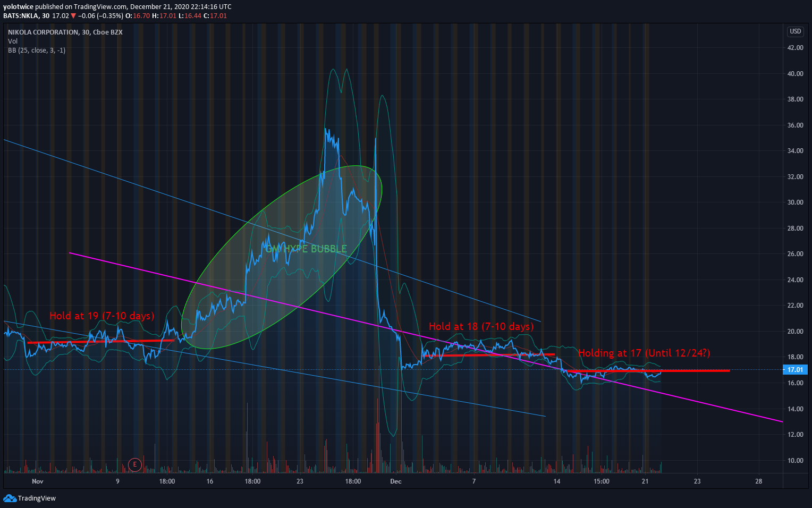Click the 'yolotwice' author name
Image resolution: width=812 pixels, height=508 pixels.
click(x=18, y=7)
